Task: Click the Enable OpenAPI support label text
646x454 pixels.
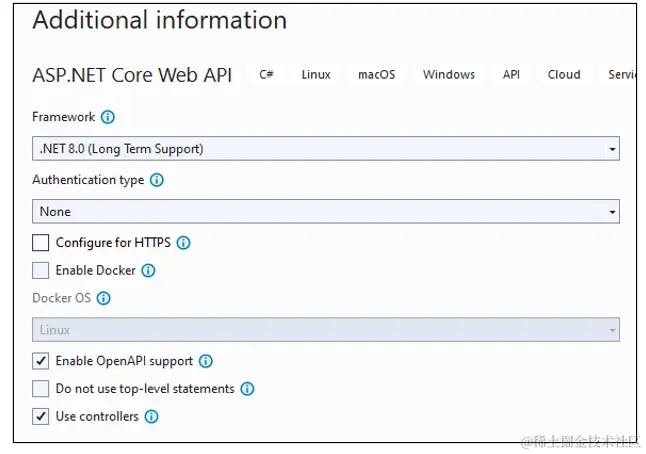Action: (124, 361)
